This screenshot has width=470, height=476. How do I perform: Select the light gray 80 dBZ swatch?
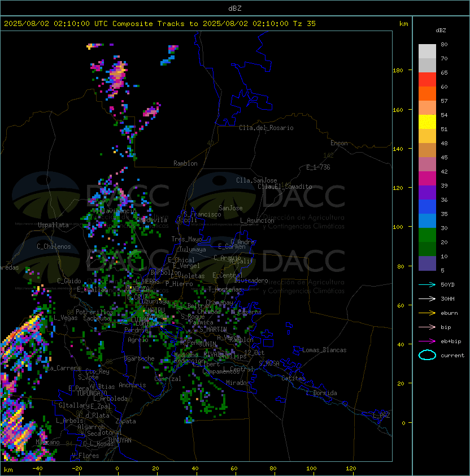coord(427,51)
